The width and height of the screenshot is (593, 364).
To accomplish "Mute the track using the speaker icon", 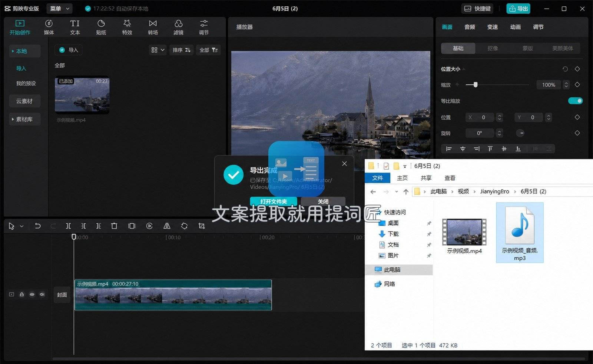I will pos(42,294).
